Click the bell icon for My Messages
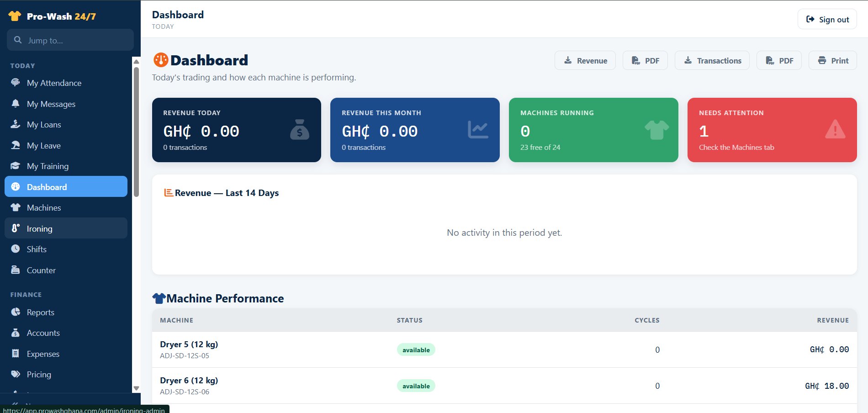 click(16, 104)
